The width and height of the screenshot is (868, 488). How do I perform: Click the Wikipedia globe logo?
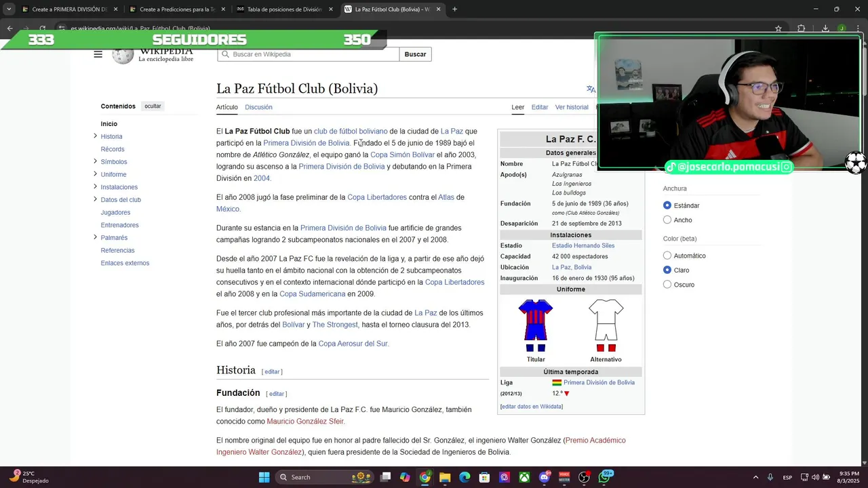pyautogui.click(x=123, y=56)
